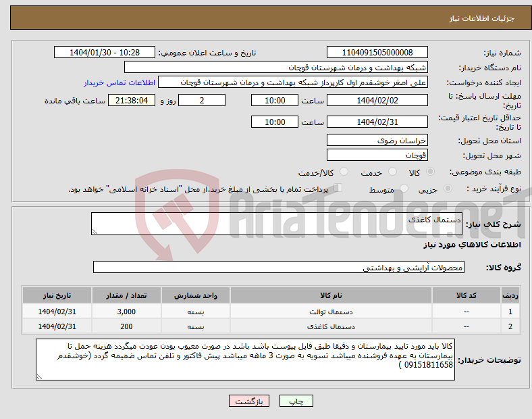The height and width of the screenshot is (419, 532).
Task: Click the row 2 need date 1404/02/31
Action: click(x=57, y=326)
